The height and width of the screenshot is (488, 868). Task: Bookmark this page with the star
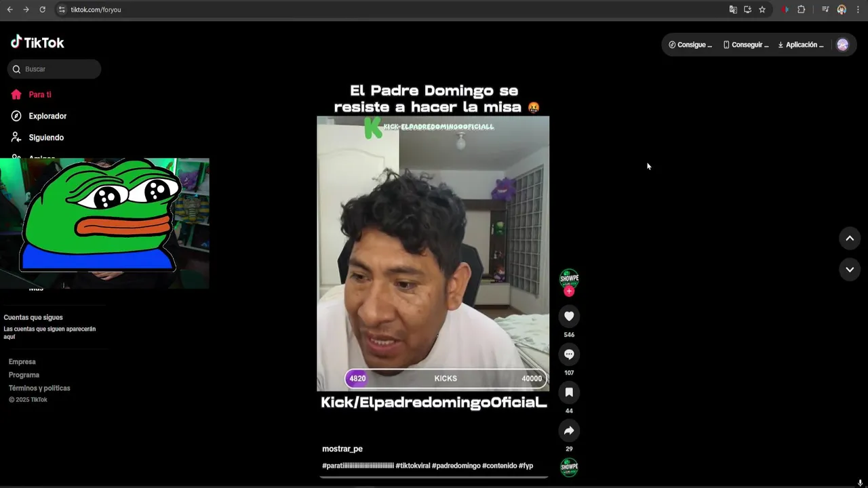(x=762, y=9)
